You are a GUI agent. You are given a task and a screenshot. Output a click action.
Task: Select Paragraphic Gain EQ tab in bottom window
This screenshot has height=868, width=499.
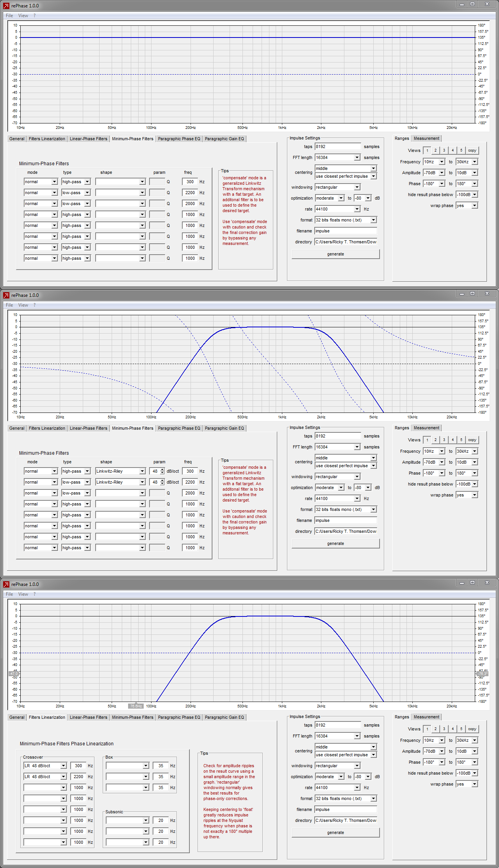224,717
